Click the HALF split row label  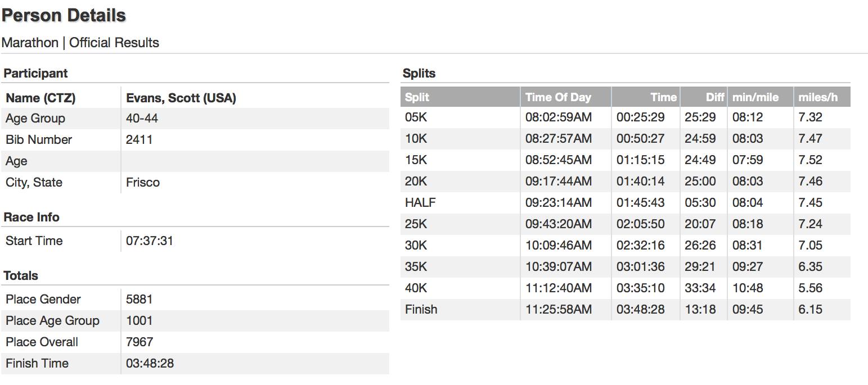[x=420, y=202]
